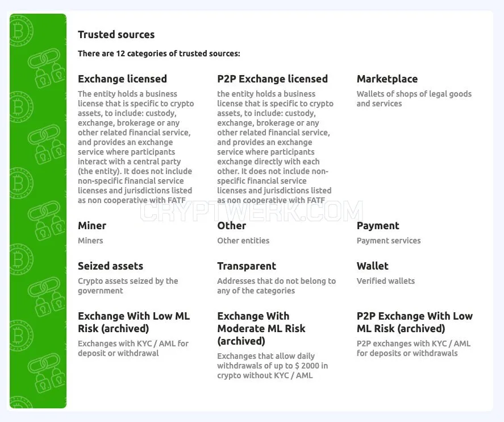Viewport: 504px width, 422px height.
Task: Click the CRYPTWERK.COM watermark text
Action: click(252, 212)
